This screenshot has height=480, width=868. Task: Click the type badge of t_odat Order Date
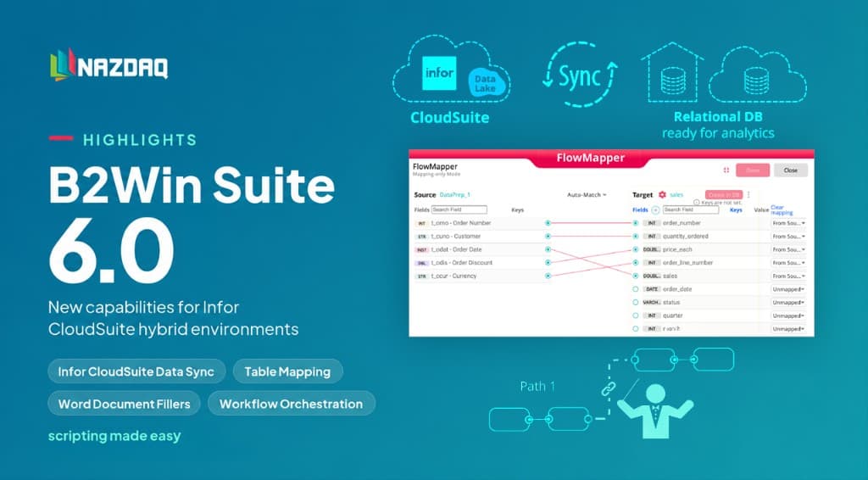point(422,249)
